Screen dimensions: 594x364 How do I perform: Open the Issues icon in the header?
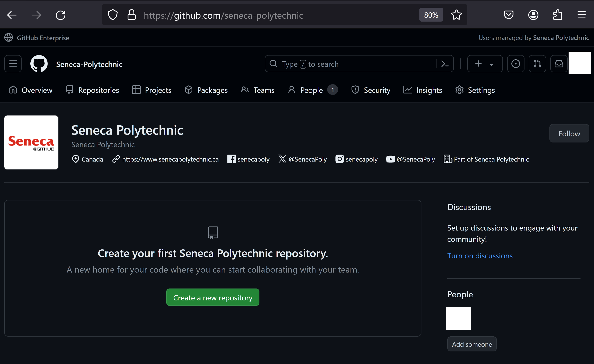click(x=516, y=64)
